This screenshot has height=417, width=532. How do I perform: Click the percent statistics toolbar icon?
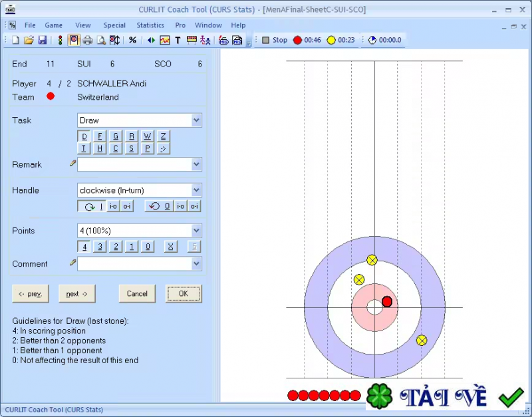tap(132, 40)
